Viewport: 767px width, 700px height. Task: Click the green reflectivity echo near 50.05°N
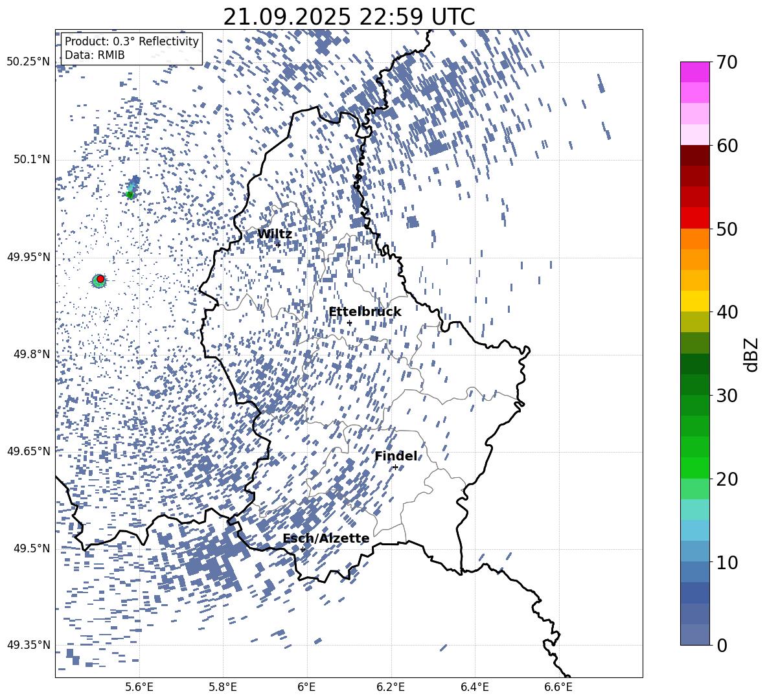[x=130, y=194]
